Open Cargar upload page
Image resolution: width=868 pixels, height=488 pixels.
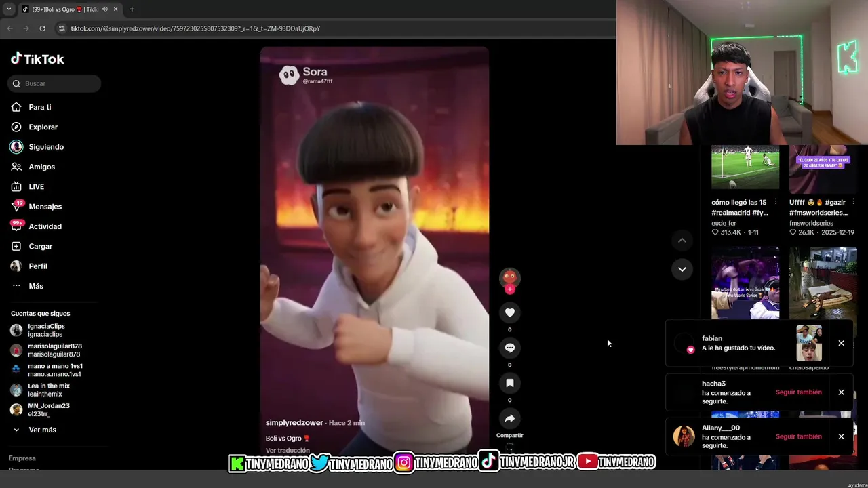[40, 246]
